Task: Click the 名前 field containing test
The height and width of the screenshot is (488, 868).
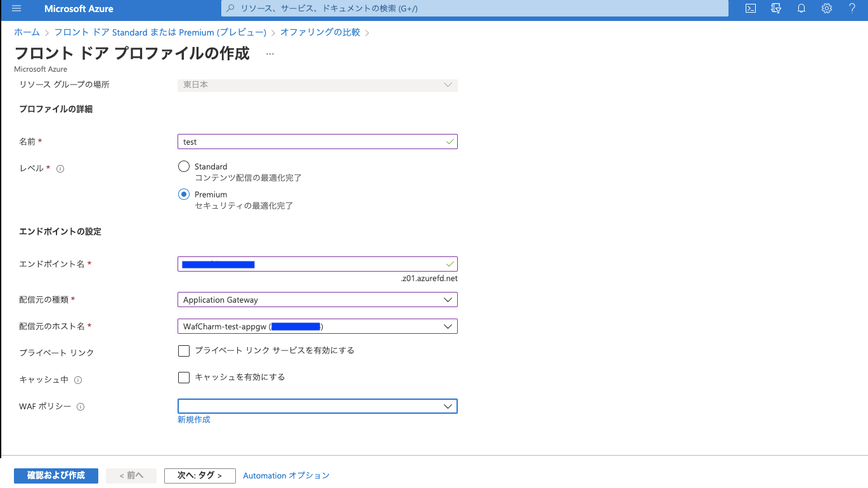Action: 318,142
